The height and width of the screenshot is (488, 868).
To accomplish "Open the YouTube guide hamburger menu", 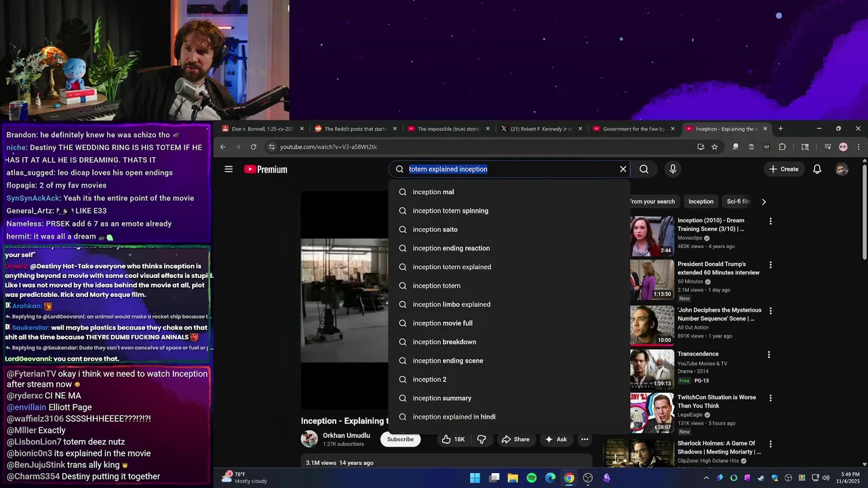I will point(229,169).
